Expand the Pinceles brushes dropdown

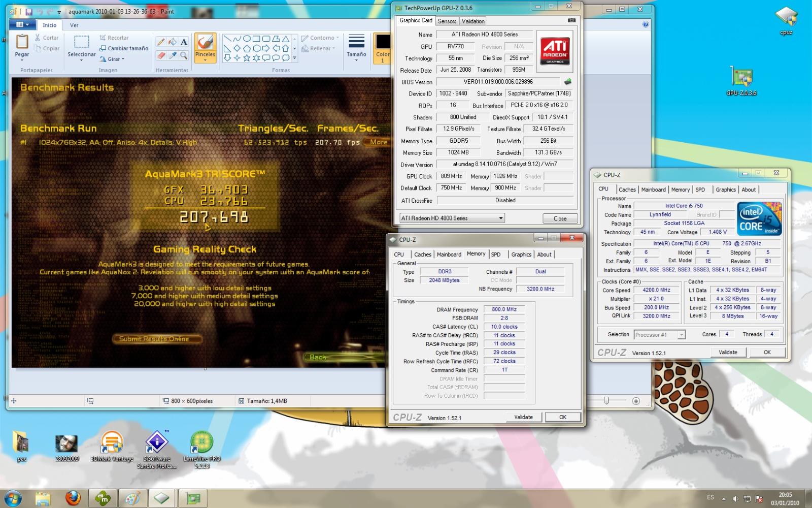click(205, 60)
